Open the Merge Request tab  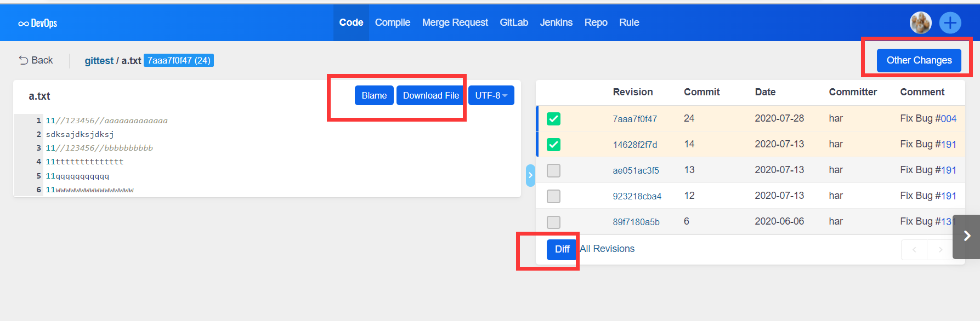pyautogui.click(x=455, y=22)
